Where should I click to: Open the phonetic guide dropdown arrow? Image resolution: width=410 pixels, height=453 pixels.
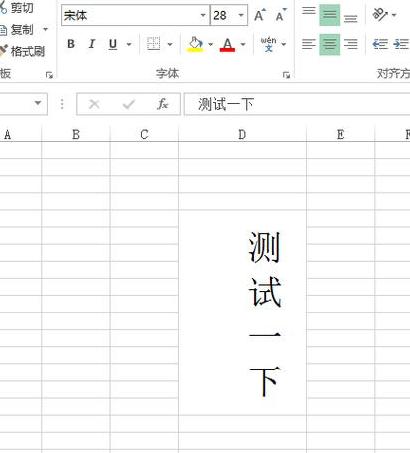pos(284,44)
